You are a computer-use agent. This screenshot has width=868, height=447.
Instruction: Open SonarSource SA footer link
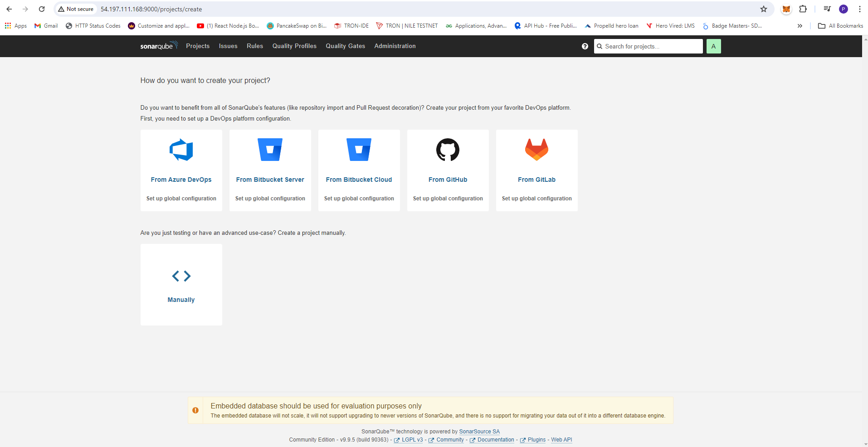[x=479, y=432]
